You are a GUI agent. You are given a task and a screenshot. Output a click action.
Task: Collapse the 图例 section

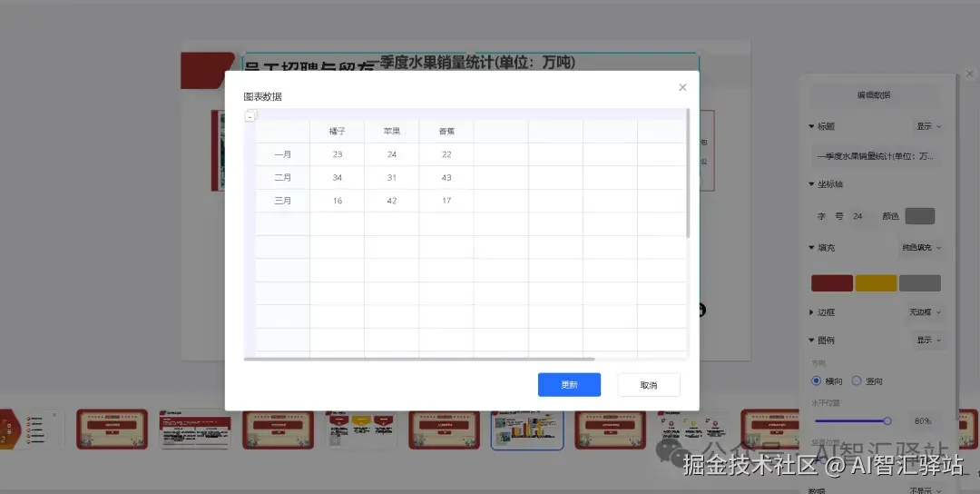point(812,341)
